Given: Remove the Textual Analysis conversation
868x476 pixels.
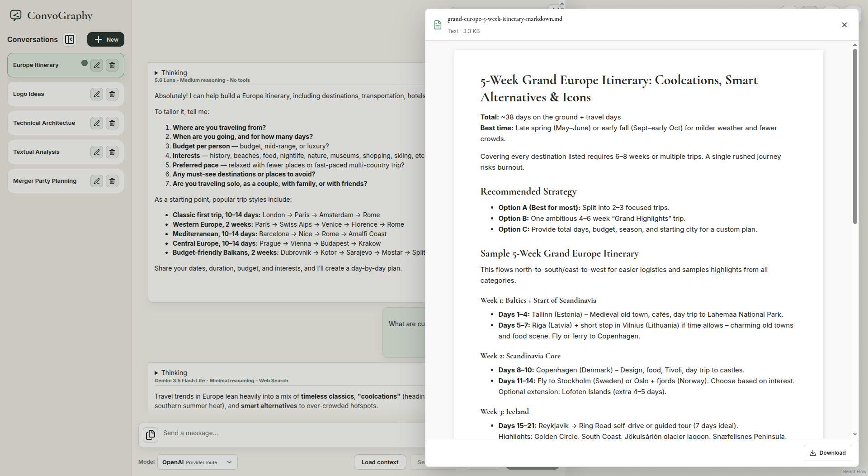Looking at the screenshot, I should point(112,152).
